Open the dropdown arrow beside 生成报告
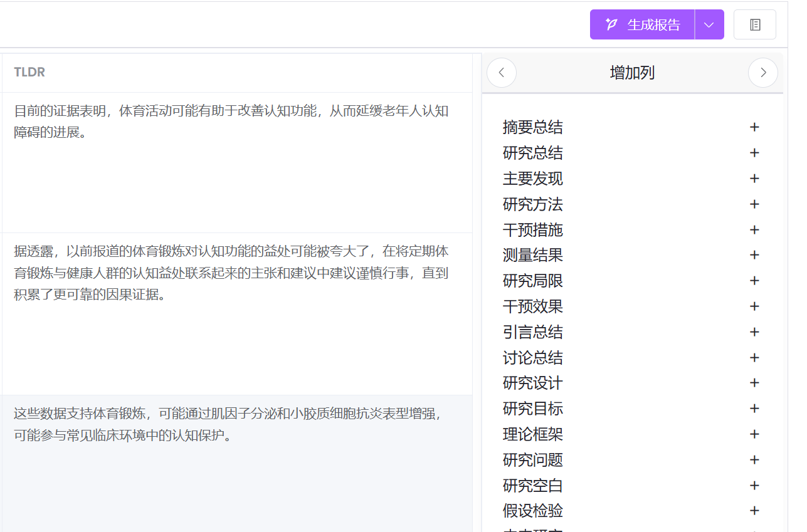The width and height of the screenshot is (807, 532). coord(709,24)
